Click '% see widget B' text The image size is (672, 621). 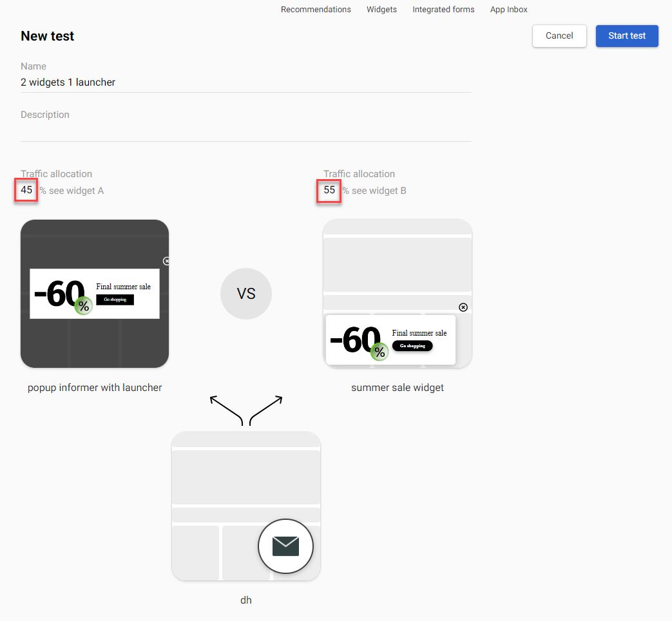pos(374,191)
